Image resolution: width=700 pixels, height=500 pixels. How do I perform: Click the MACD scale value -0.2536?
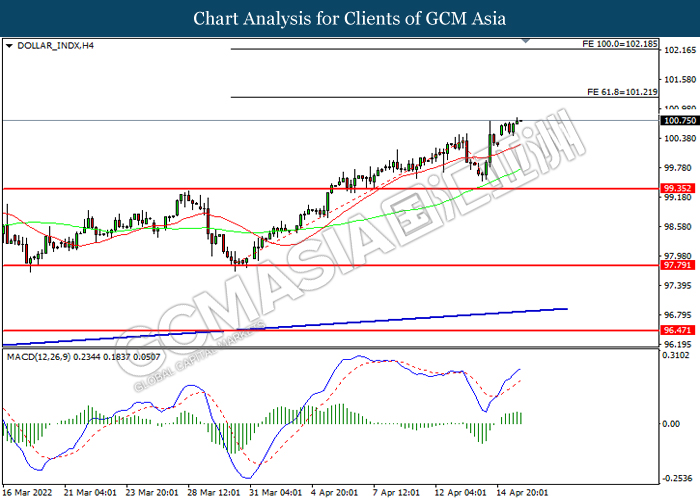pos(676,478)
